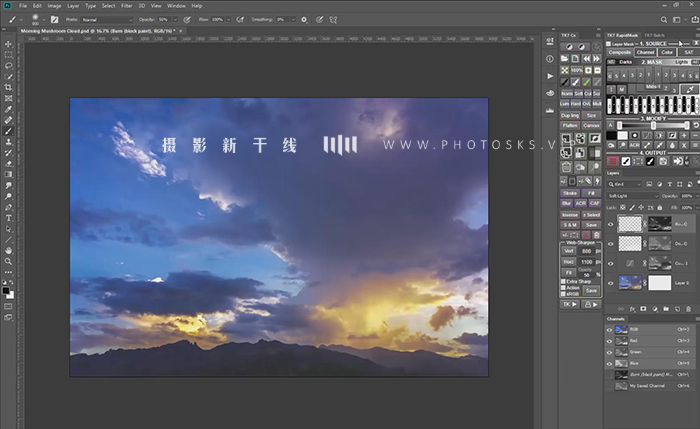Open smoothing options gear icon
Image resolution: width=700 pixels, height=429 pixels.
304,20
